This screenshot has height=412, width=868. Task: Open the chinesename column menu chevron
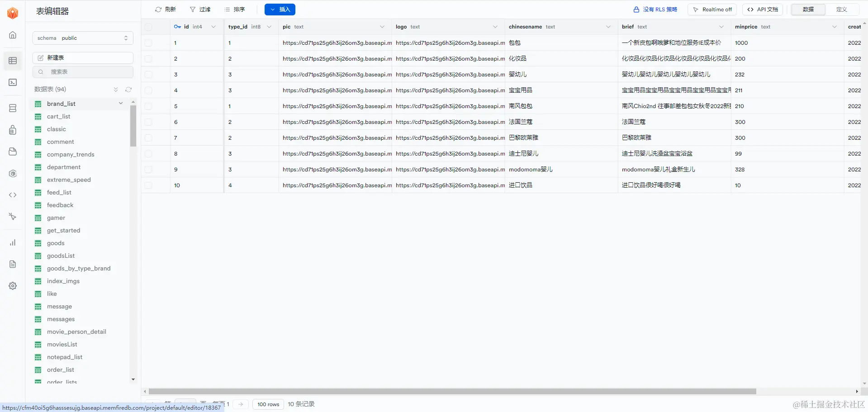pyautogui.click(x=608, y=27)
